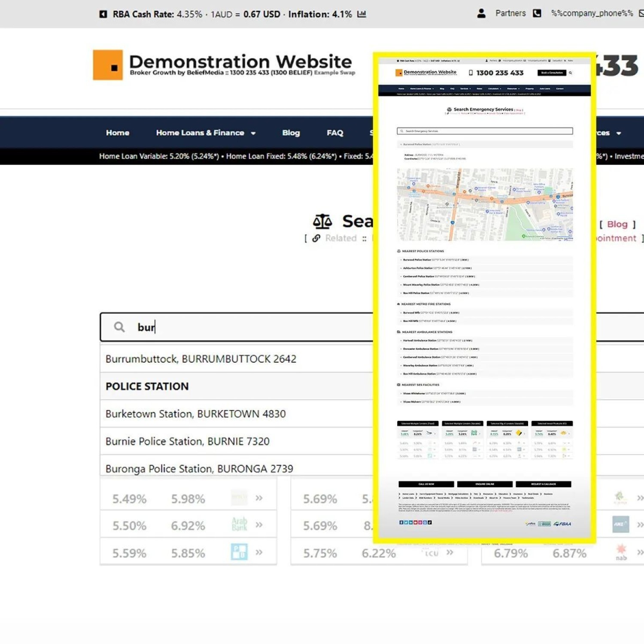
Task: Click the back arrow icon before RBA Cash Rate
Action: [103, 14]
